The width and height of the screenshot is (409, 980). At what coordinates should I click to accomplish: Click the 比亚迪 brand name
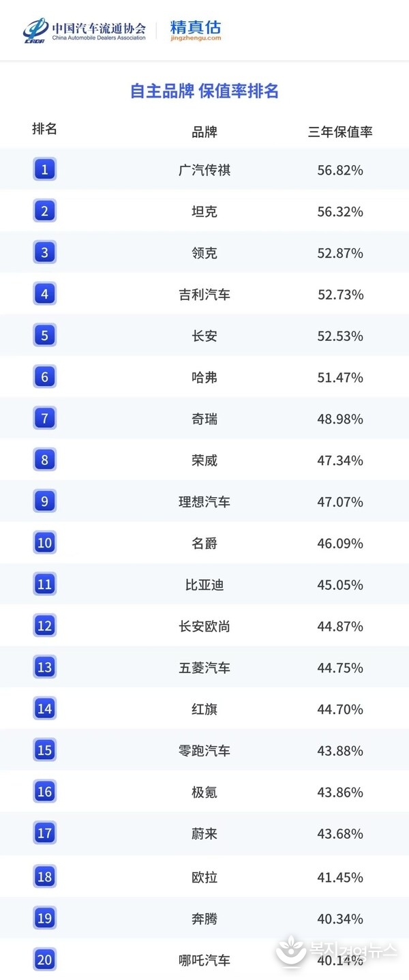pos(204,584)
